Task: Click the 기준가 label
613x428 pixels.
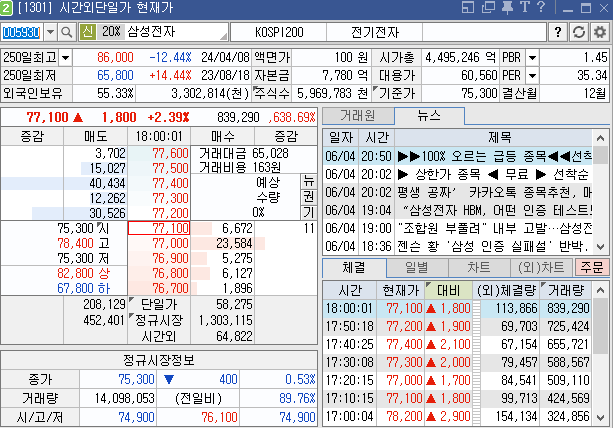Action: 397,93
